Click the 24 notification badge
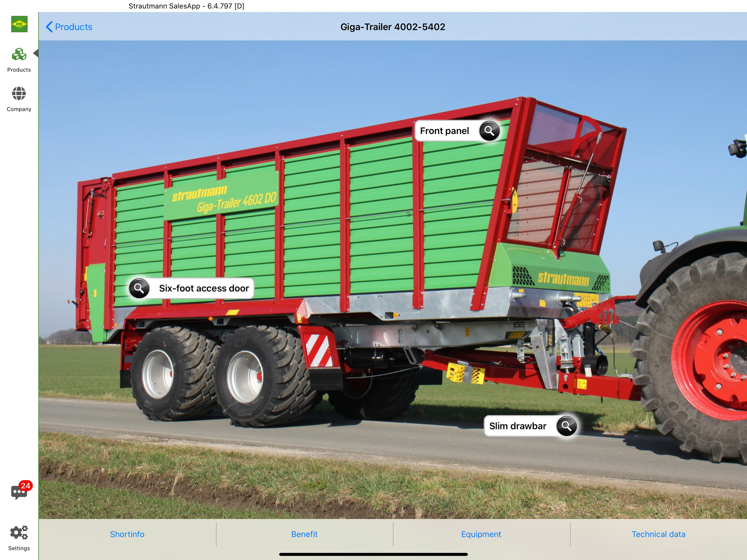This screenshot has height=560, width=747. [26, 486]
